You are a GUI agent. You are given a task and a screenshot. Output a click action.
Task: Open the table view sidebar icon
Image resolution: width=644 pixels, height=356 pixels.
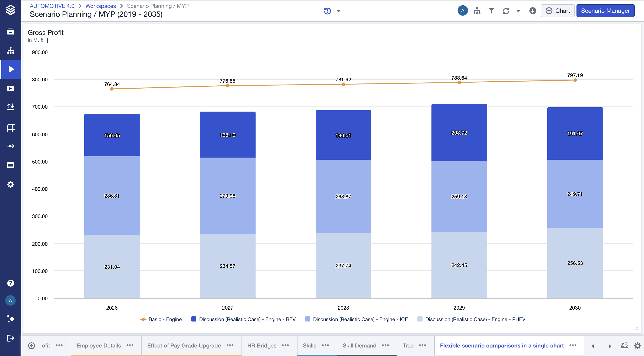pyautogui.click(x=10, y=165)
